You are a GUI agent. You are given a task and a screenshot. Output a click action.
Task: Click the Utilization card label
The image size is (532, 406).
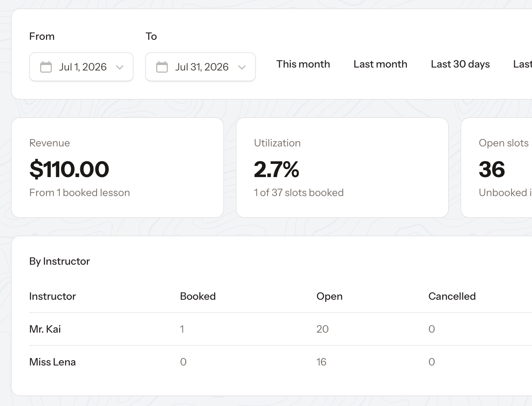[277, 143]
